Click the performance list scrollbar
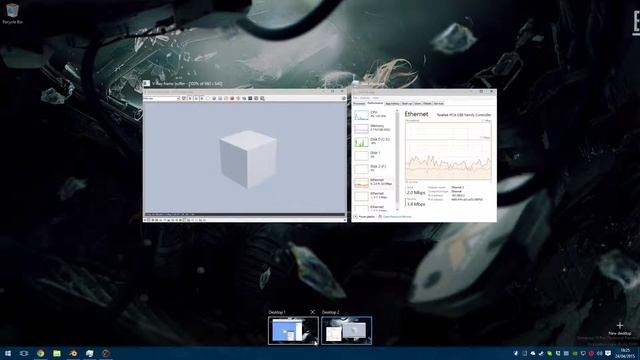The width and height of the screenshot is (640, 360). pyautogui.click(x=398, y=160)
